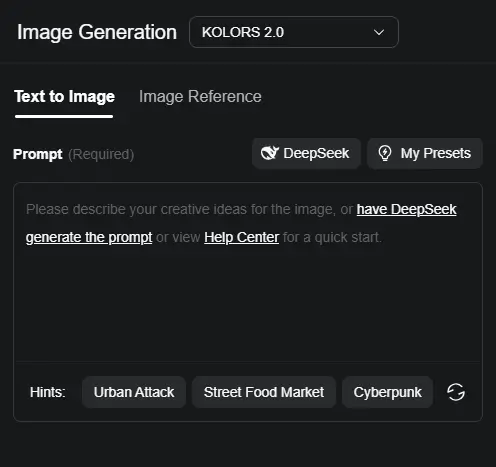Screen dimensions: 496x467
Task: Click the (Required) indicator text
Action: tap(101, 154)
